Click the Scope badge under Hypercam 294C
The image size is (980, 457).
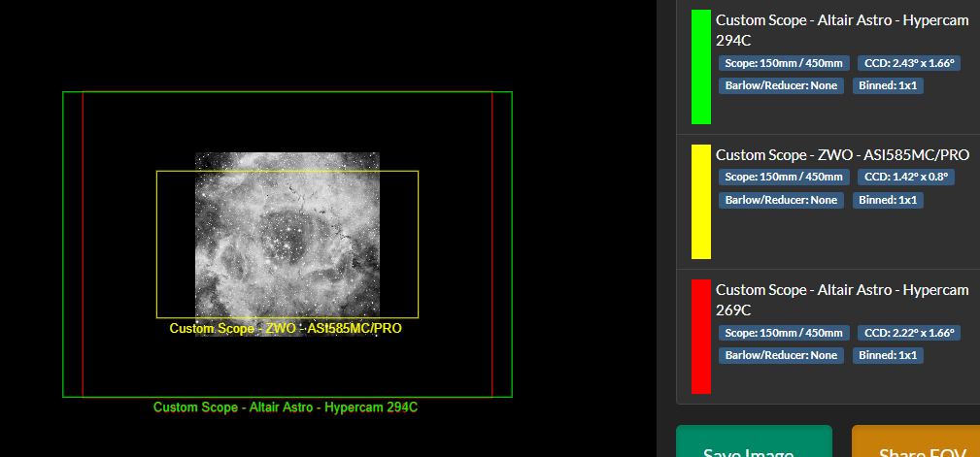(784, 63)
